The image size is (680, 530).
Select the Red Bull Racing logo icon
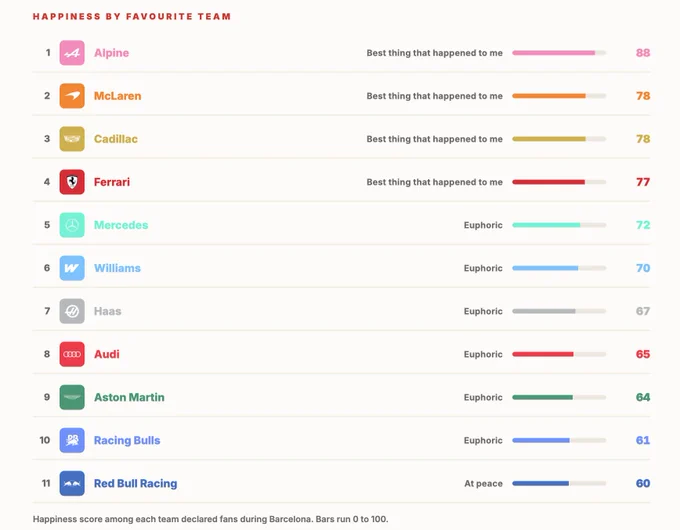[72, 483]
